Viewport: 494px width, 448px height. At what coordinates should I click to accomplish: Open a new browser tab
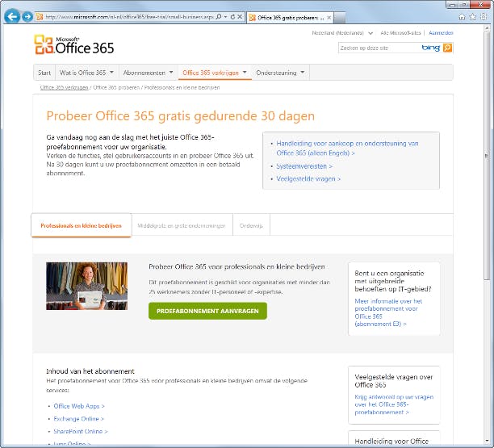[340, 18]
